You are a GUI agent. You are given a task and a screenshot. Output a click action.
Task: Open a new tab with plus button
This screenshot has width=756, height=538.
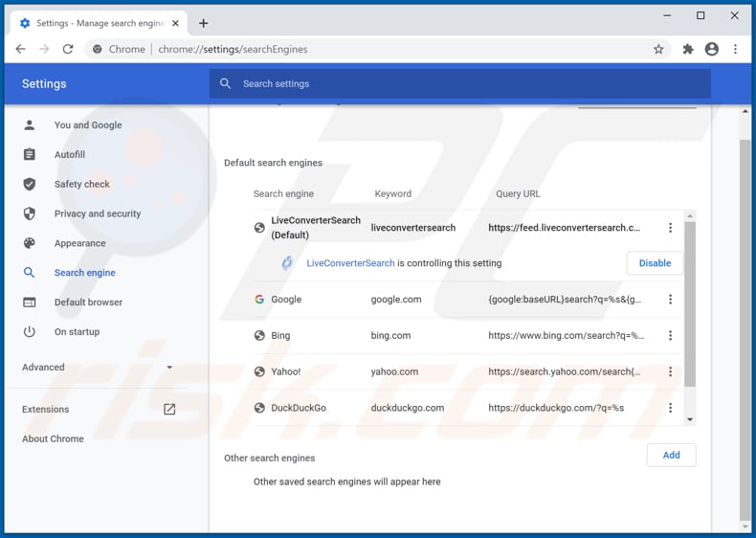(204, 23)
